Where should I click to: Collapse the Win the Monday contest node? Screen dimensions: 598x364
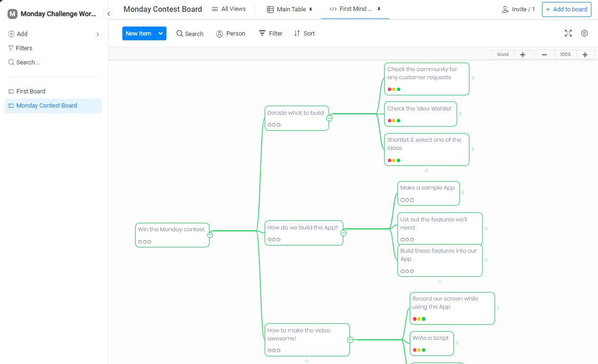(x=210, y=235)
